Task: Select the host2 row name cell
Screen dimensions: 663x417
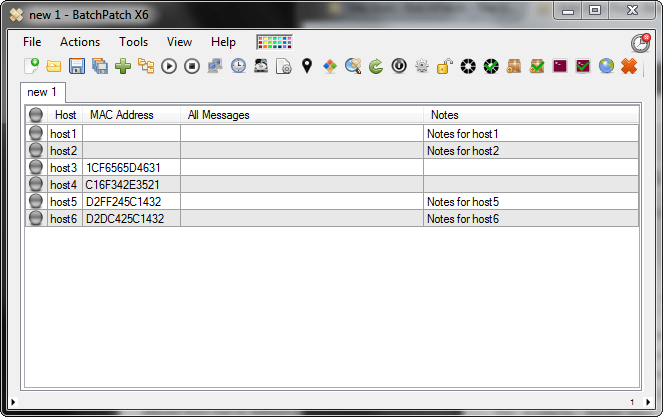Action: pos(65,151)
